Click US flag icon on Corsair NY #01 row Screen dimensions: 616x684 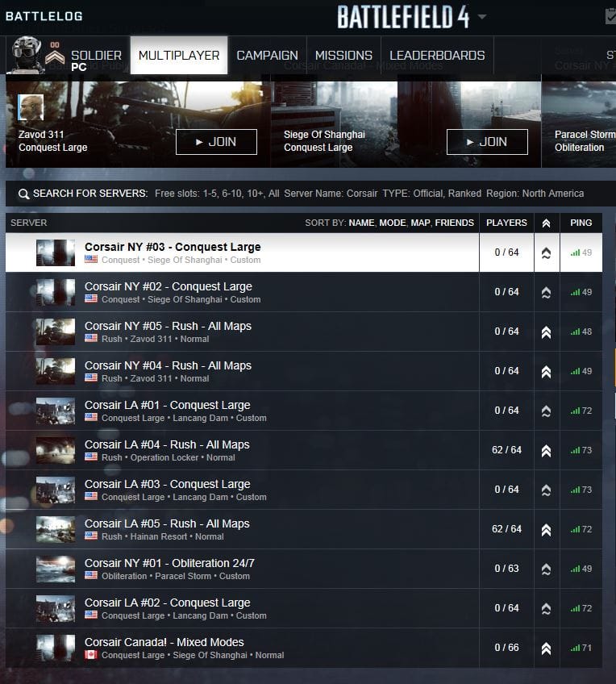91,576
